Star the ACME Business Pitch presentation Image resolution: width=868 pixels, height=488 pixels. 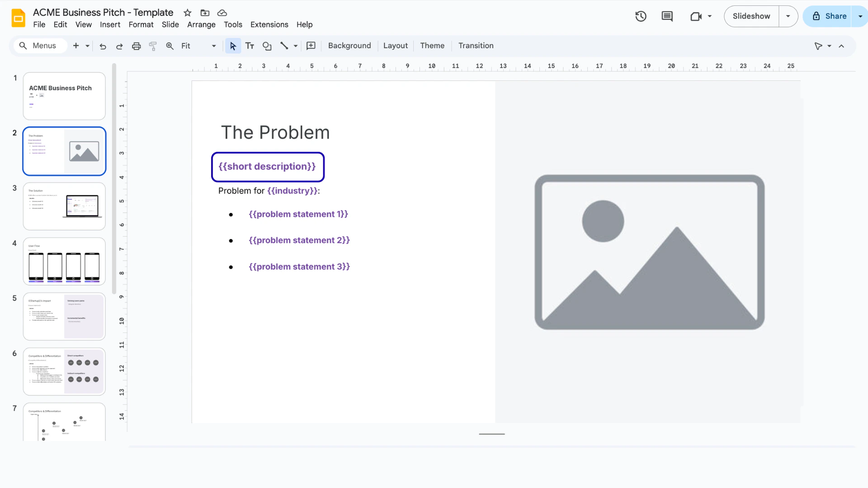[x=187, y=13]
